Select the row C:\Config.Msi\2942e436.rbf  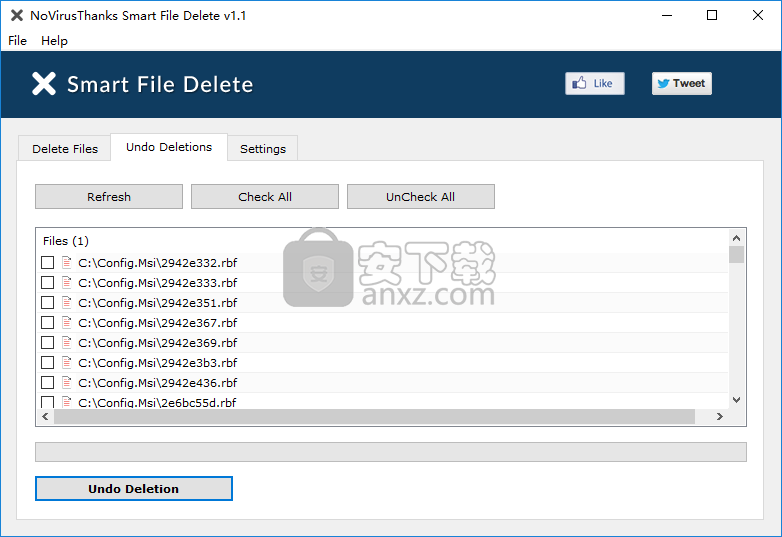tap(383, 382)
